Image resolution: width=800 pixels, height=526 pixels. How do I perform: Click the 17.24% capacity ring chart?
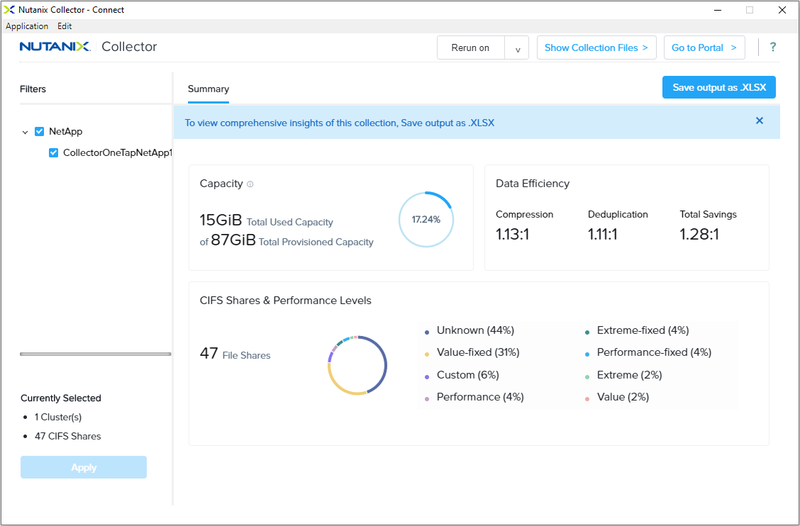pos(426,219)
